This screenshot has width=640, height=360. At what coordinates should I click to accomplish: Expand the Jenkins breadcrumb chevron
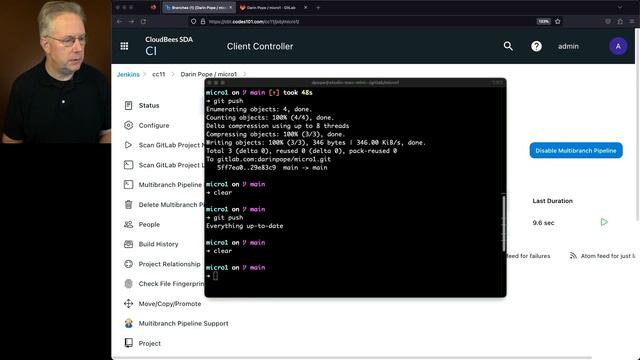coord(144,74)
